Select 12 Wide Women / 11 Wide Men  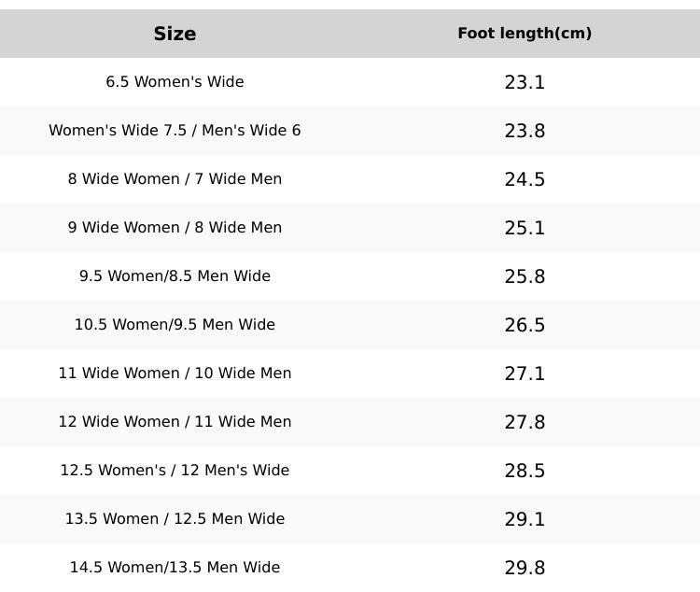[175, 422]
